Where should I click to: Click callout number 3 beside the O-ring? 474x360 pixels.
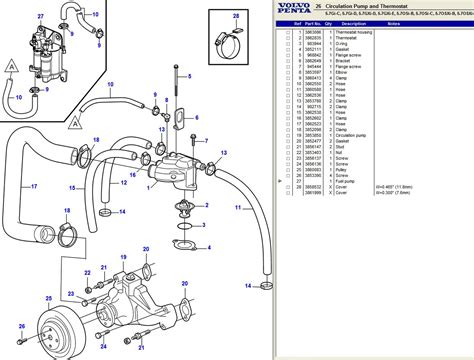pyautogui.click(x=204, y=225)
